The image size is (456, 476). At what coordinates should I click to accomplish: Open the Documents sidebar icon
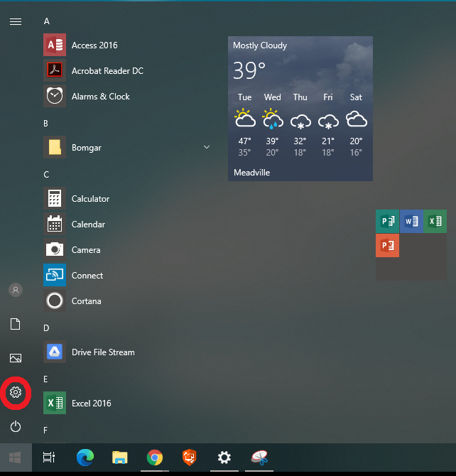[x=16, y=324]
